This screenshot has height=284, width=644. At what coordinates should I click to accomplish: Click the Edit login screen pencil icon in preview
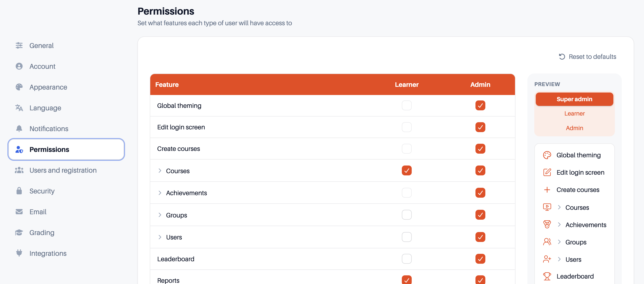(x=547, y=172)
